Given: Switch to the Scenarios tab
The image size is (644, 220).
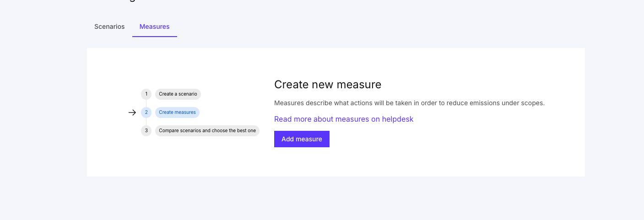Looking at the screenshot, I should (x=109, y=27).
